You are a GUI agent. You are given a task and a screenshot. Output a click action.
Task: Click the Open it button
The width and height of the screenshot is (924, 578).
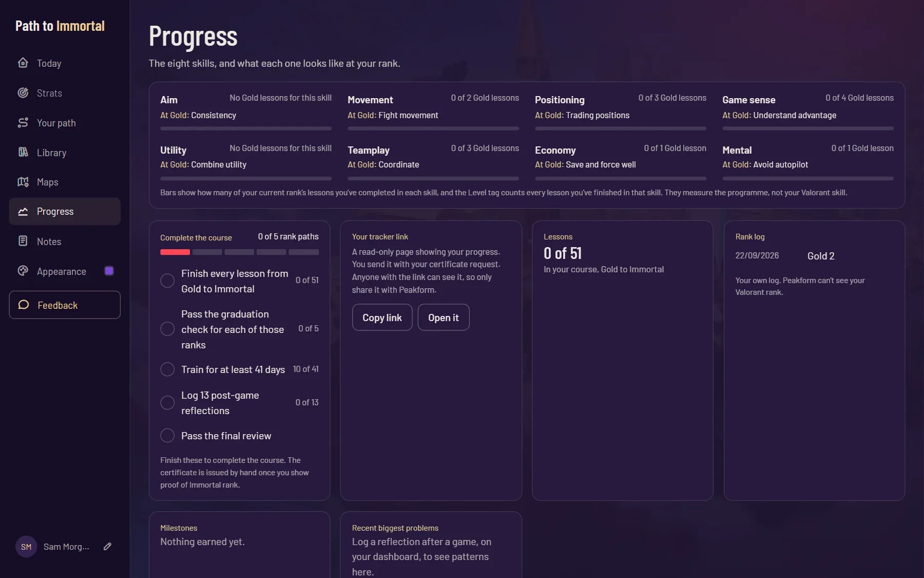point(444,318)
